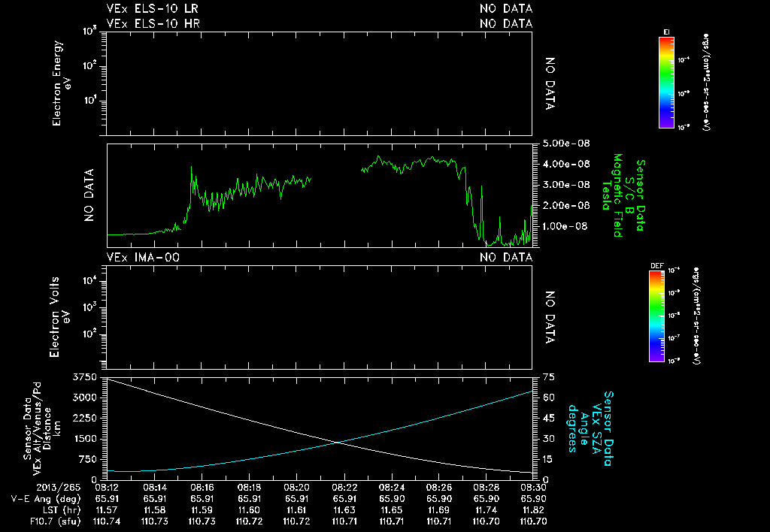Select the 1.00e-08 magnetic field tick label
The image size is (770, 532).
pos(565,226)
